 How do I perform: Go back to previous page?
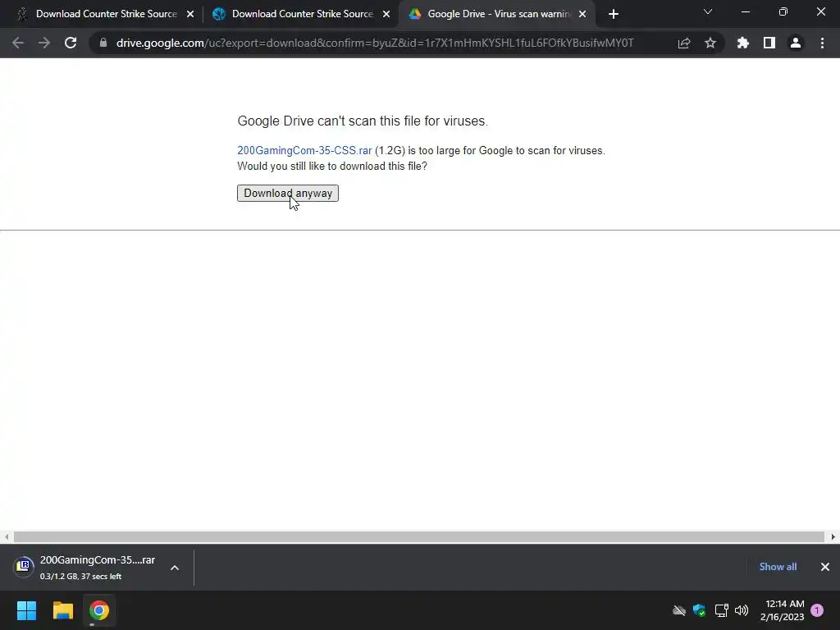pyautogui.click(x=18, y=43)
